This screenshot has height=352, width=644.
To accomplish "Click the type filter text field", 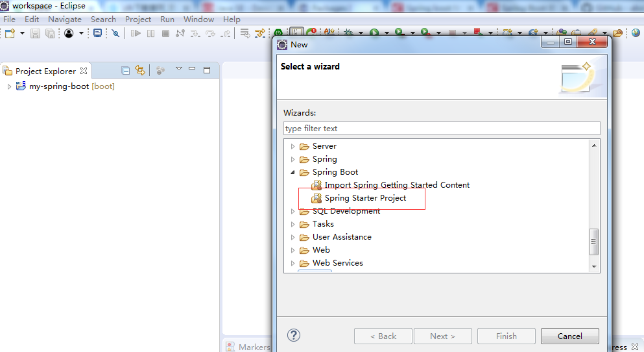I will (442, 129).
